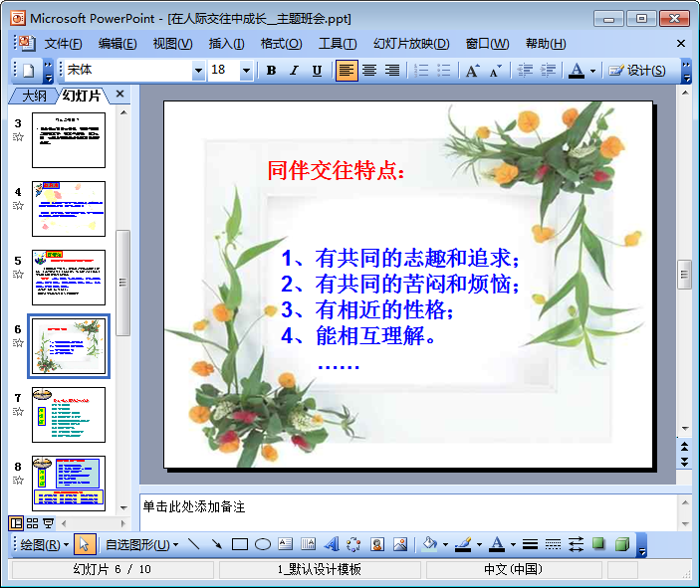Open the 绘图(R) drawing menu

pyautogui.click(x=44, y=545)
